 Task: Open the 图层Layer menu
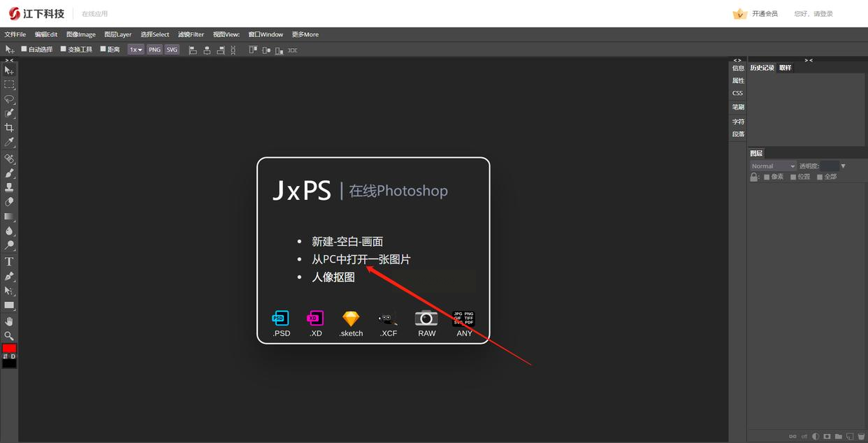[x=118, y=34]
